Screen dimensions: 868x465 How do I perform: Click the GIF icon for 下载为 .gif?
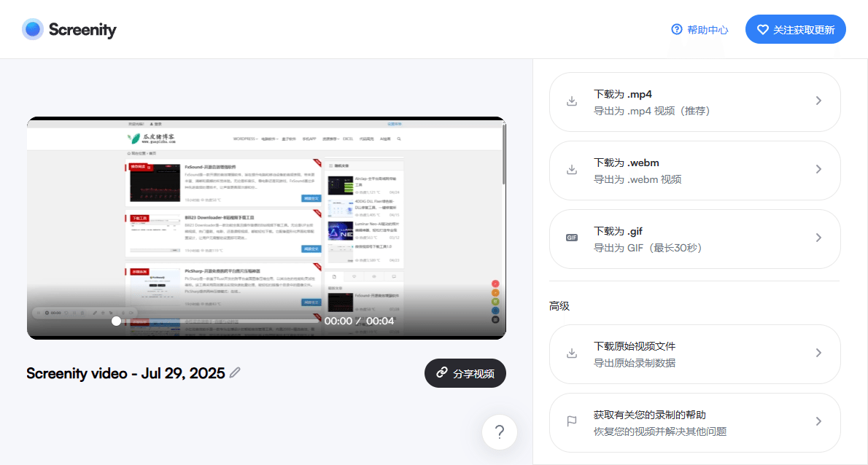point(572,238)
